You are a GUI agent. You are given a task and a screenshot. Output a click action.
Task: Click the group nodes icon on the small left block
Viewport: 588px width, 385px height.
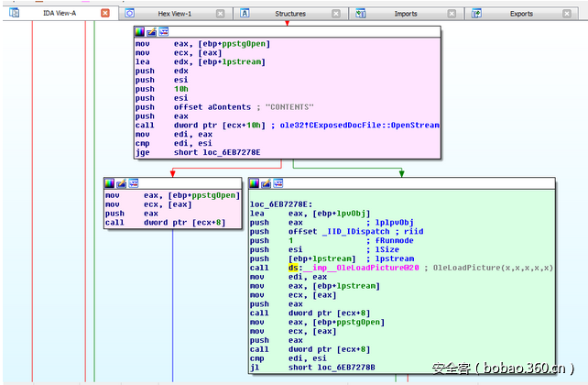click(133, 184)
